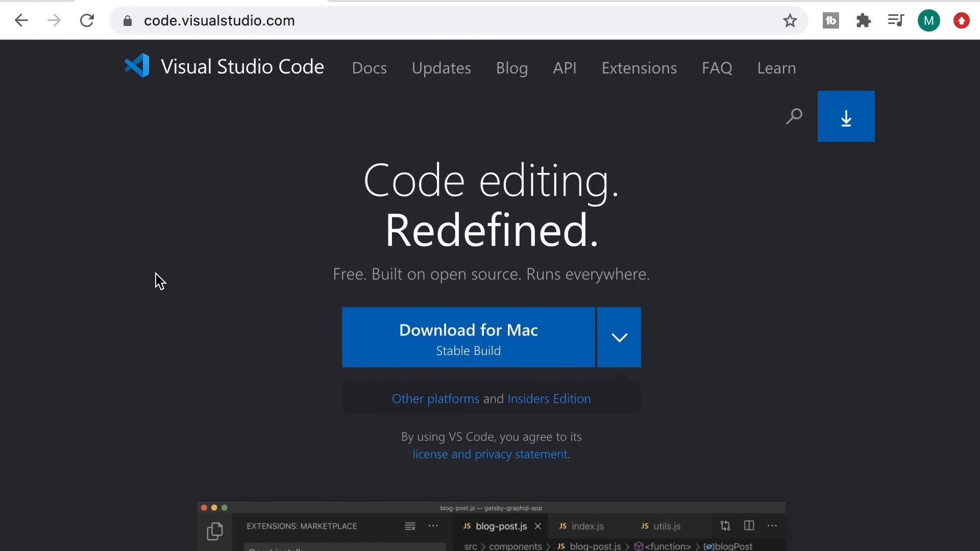Click Download for Mac Stable Build
The image size is (980, 551).
pyautogui.click(x=469, y=337)
